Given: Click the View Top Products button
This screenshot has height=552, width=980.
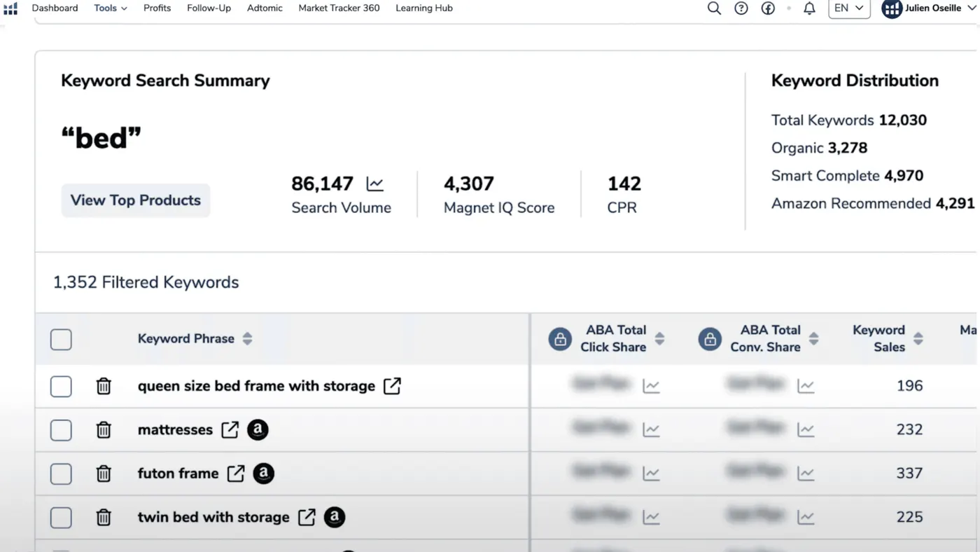Looking at the screenshot, I should (136, 200).
